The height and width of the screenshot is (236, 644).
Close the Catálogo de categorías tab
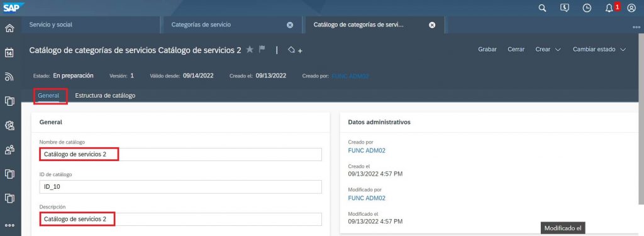[432, 25]
